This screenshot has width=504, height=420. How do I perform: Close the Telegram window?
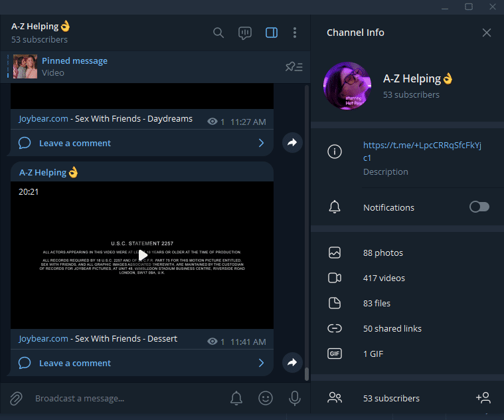click(x=493, y=7)
